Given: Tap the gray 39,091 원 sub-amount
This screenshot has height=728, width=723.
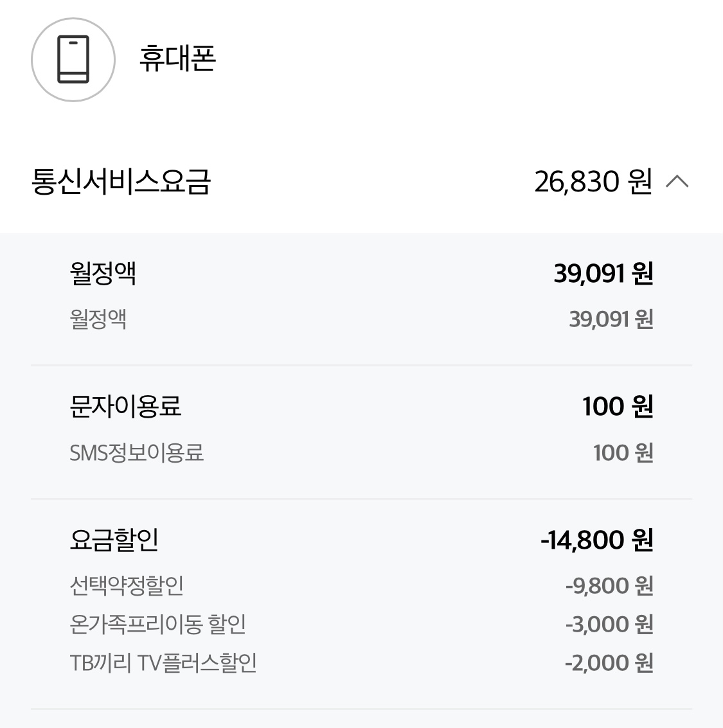Looking at the screenshot, I should 611,319.
